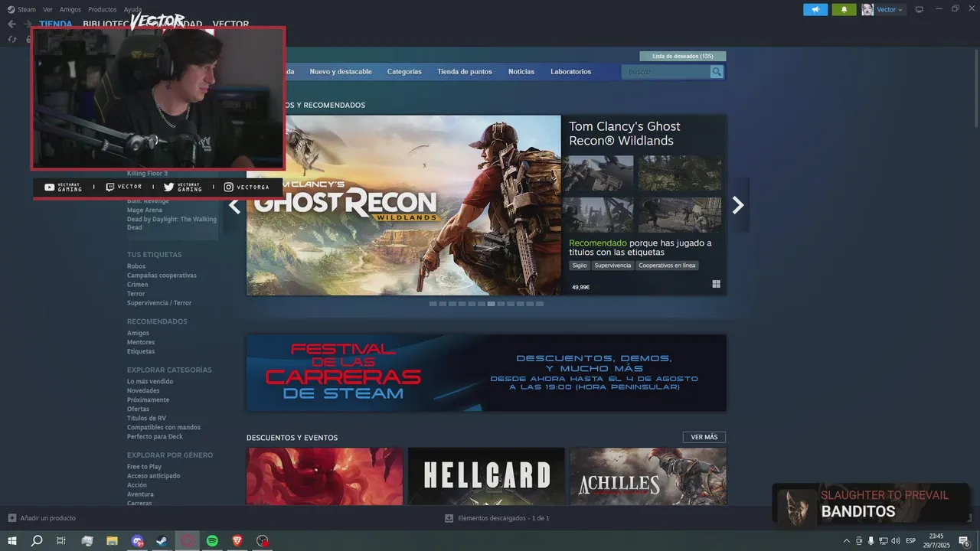980x551 pixels.
Task: Open the green notifications bell
Action: point(844,9)
